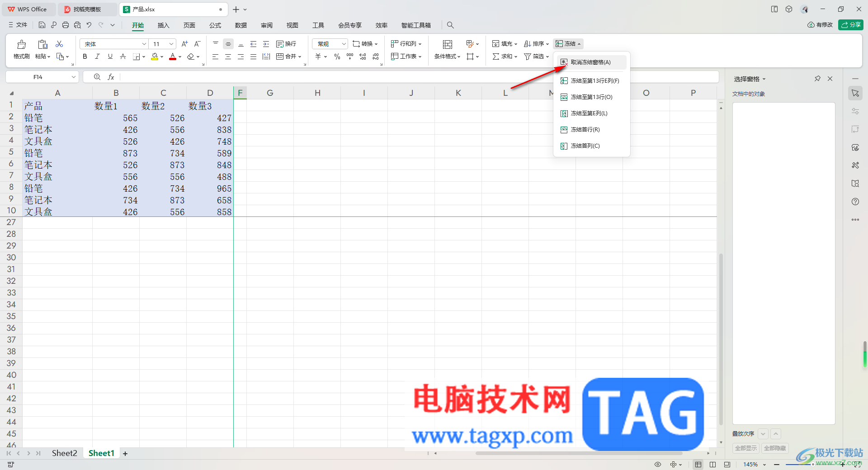Viewport: 868px width, 470px height.
Task: Toggle top vertical alignment
Action: click(x=216, y=44)
